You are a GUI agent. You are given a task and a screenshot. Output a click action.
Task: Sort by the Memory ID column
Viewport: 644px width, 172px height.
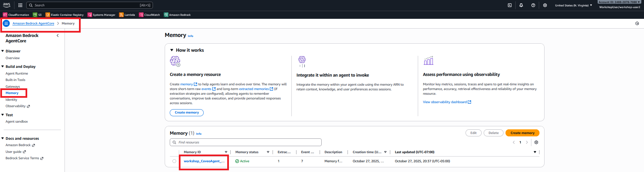226,152
